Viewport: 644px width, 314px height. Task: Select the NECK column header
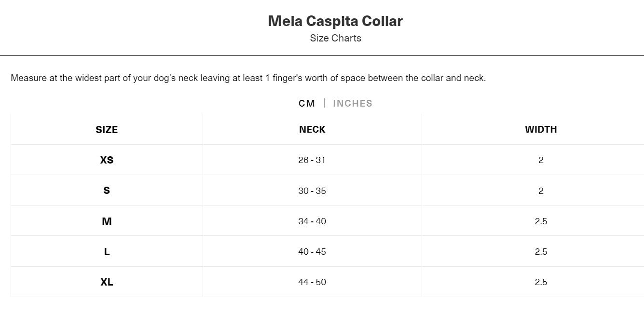[x=312, y=129]
